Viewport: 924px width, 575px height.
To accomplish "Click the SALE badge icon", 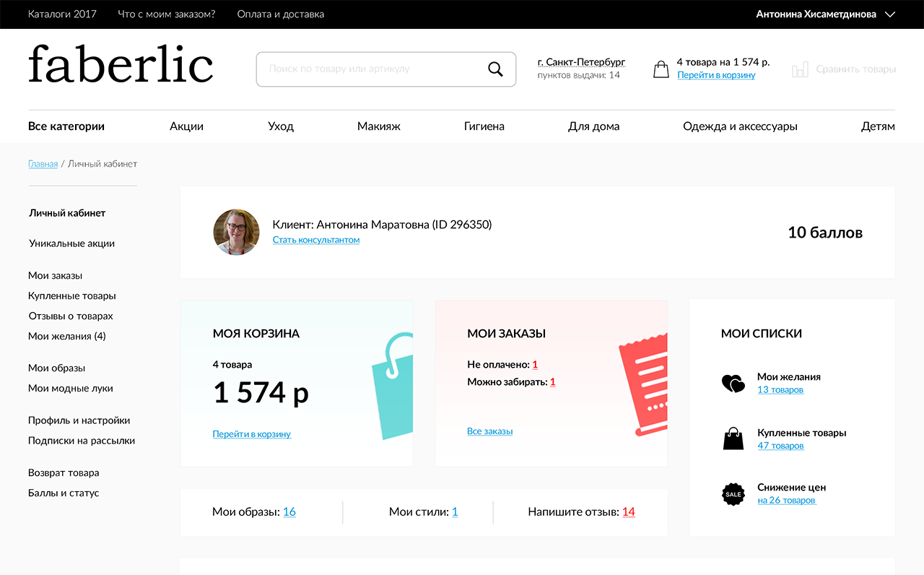I will click(x=733, y=494).
